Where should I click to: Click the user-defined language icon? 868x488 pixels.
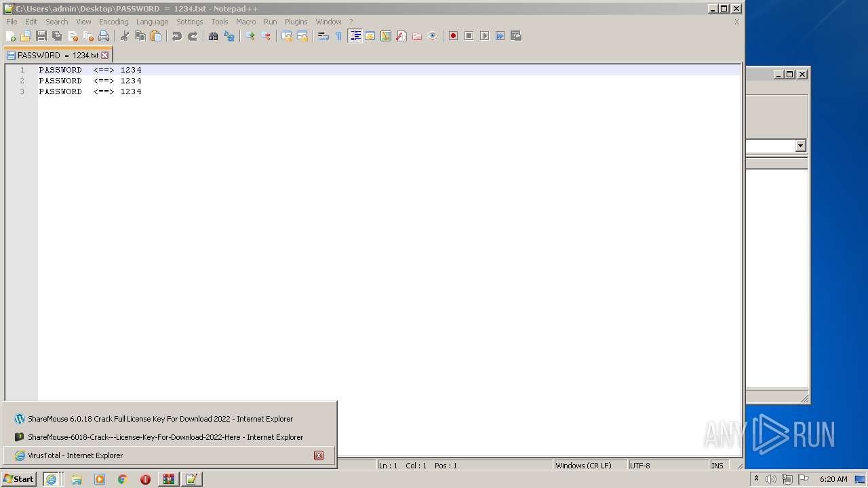coord(370,36)
